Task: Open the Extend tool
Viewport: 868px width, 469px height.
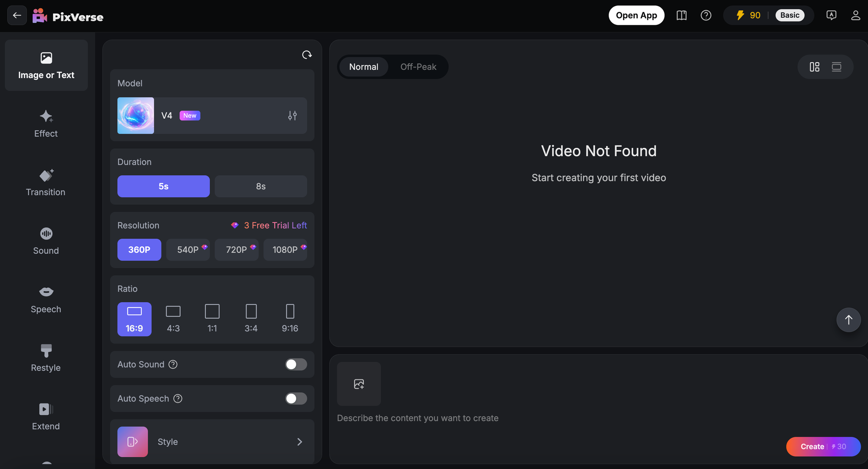Action: pyautogui.click(x=46, y=417)
